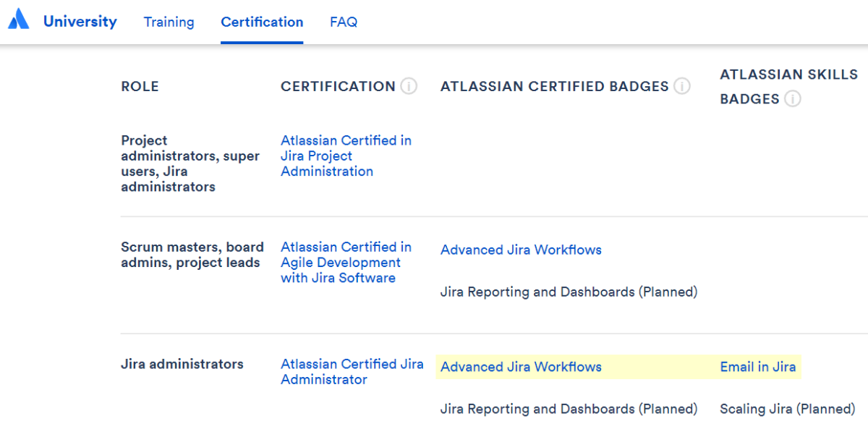Screen dimensions: 868x424
Task: Open Atlassian Certified in Jira Project Administration
Action: click(346, 156)
